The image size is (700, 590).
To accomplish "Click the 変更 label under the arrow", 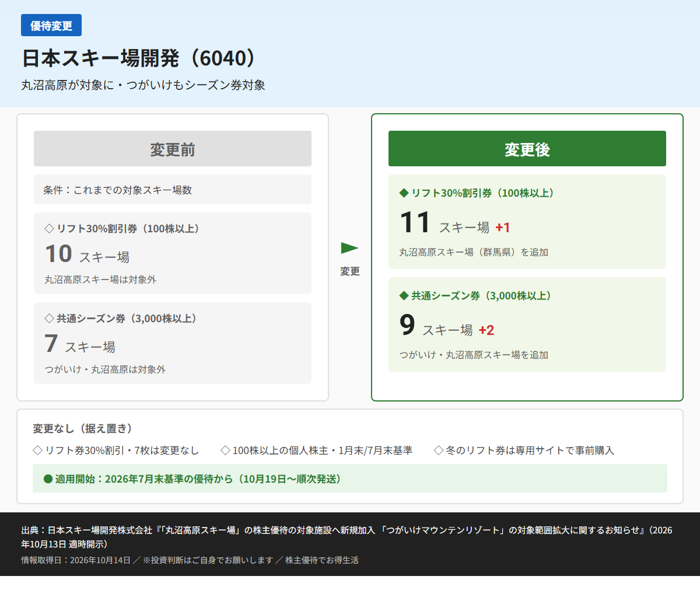I will coord(350,271).
